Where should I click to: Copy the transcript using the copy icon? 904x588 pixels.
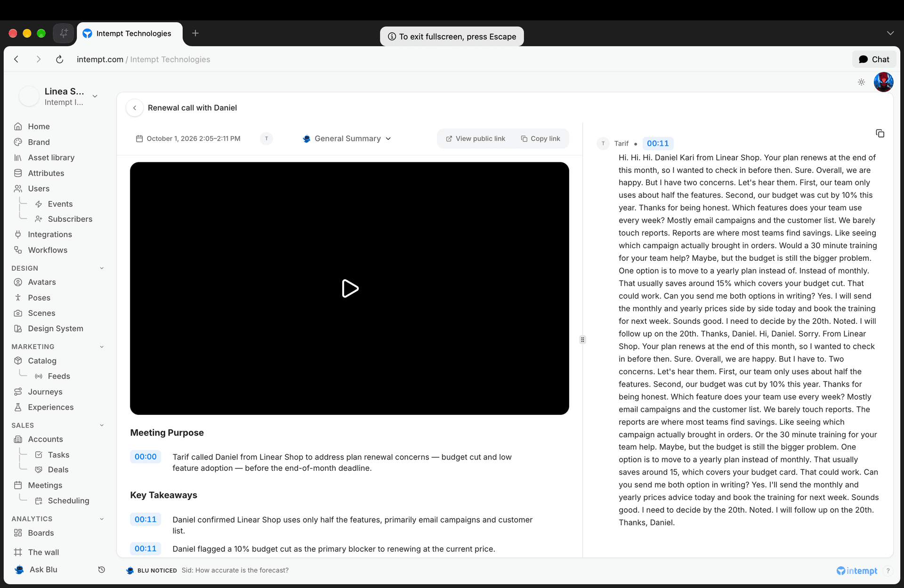[880, 133]
